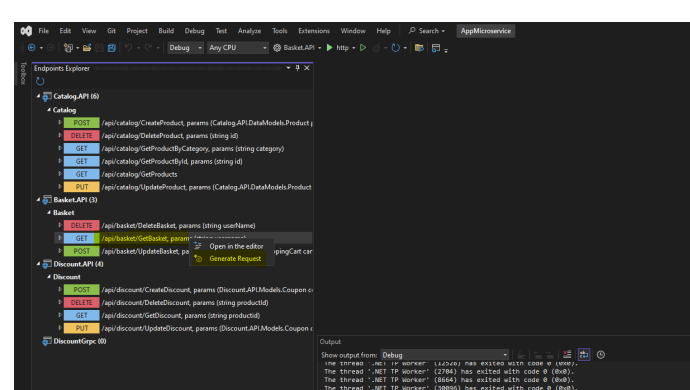690x390 pixels.
Task: Select the /api/catalog/GetProducts endpoint
Action: pos(139,174)
